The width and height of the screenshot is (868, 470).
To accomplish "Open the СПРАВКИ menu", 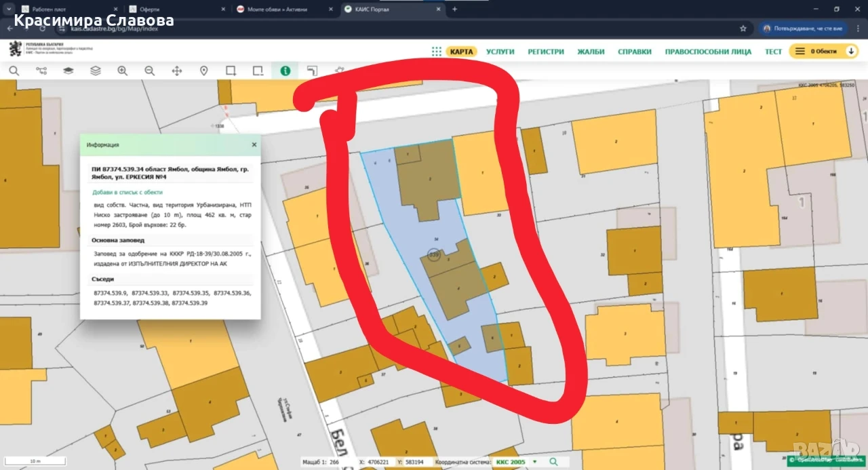I will click(635, 52).
